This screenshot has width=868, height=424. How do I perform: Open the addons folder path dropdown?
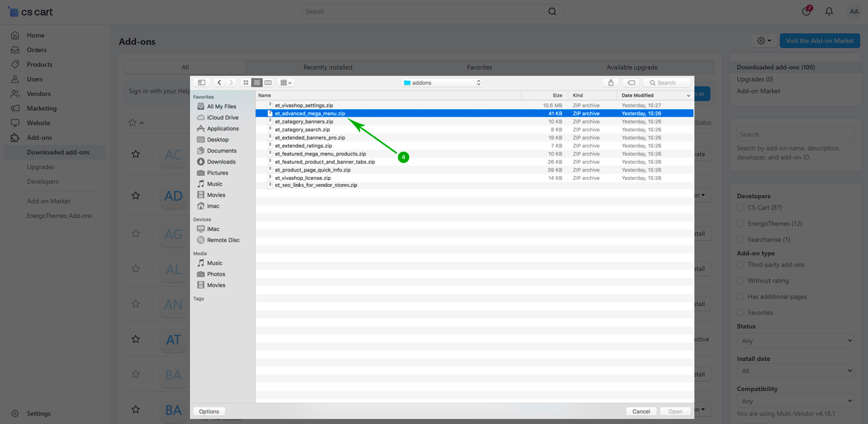(442, 83)
